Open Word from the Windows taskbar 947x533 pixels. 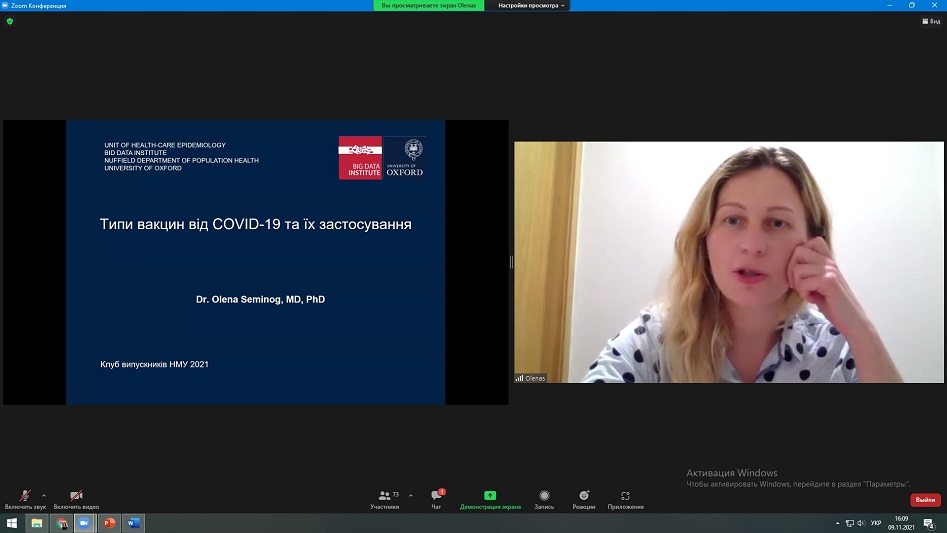coord(133,523)
